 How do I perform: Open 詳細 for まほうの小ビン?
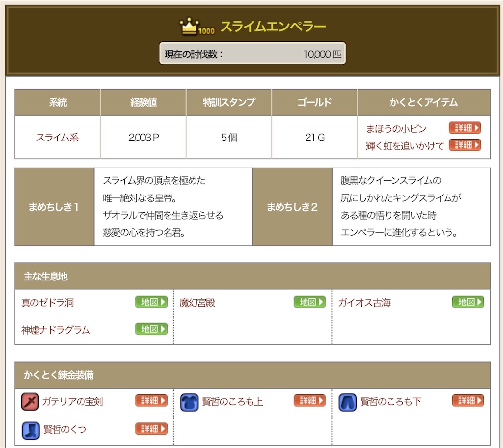pyautogui.click(x=465, y=128)
